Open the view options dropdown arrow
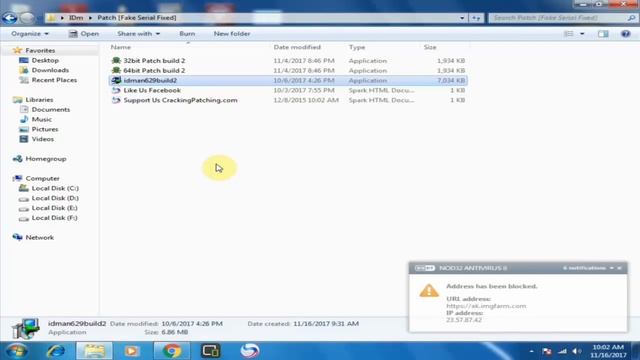Screen dimensions: 640x360 tap(582, 34)
